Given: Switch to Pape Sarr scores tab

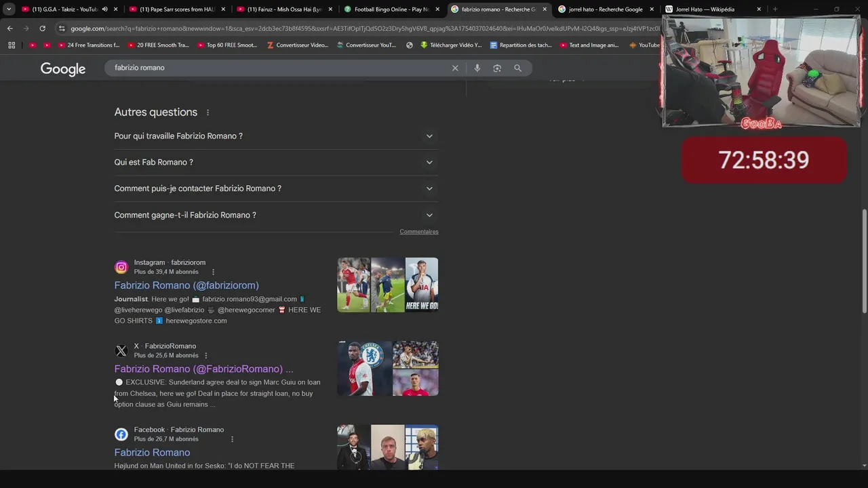Looking at the screenshot, I should (176, 9).
